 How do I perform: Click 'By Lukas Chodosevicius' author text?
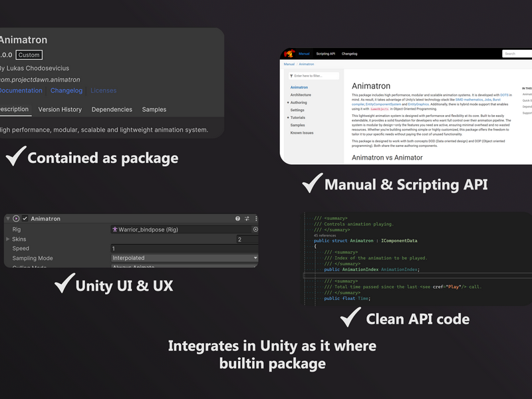[35, 68]
